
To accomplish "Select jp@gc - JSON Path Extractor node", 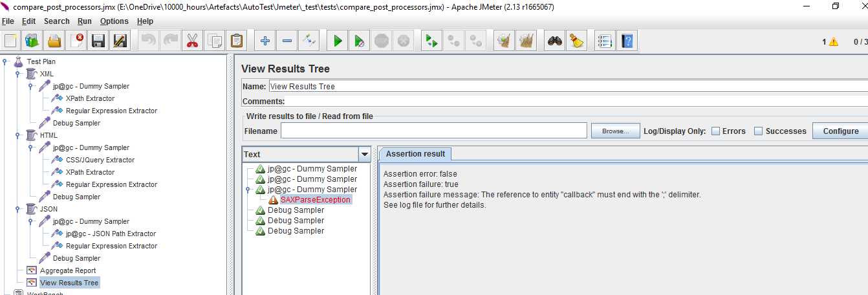I will (x=111, y=234).
